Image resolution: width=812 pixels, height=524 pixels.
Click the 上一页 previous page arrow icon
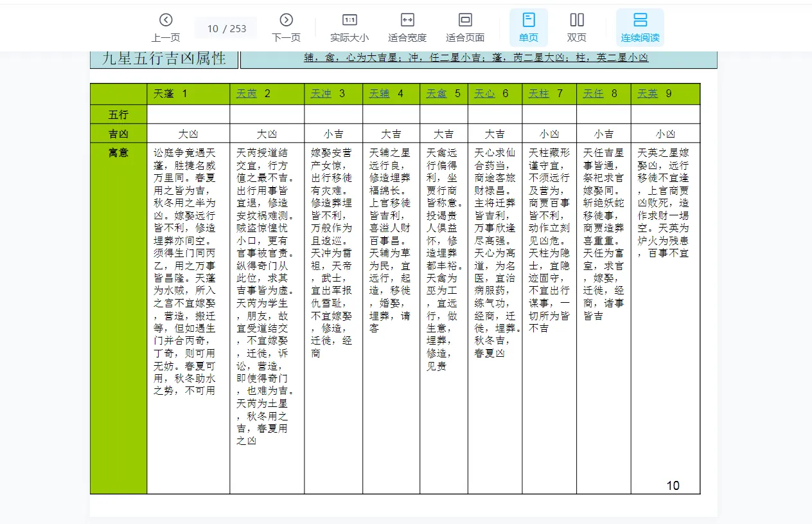pos(166,19)
